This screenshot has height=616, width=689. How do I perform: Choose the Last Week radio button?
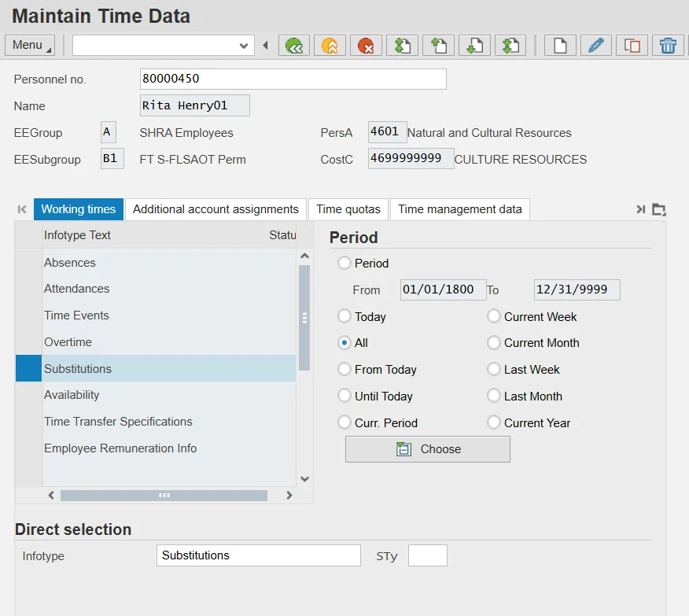click(494, 369)
